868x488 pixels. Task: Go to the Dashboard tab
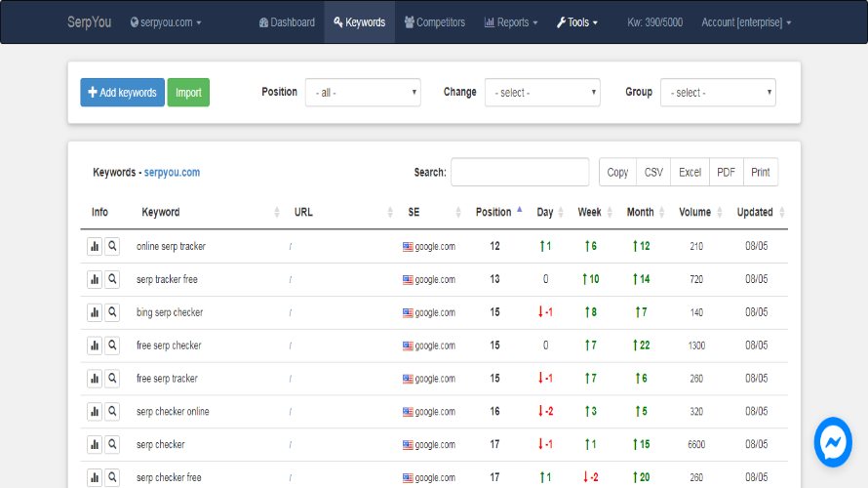click(287, 22)
